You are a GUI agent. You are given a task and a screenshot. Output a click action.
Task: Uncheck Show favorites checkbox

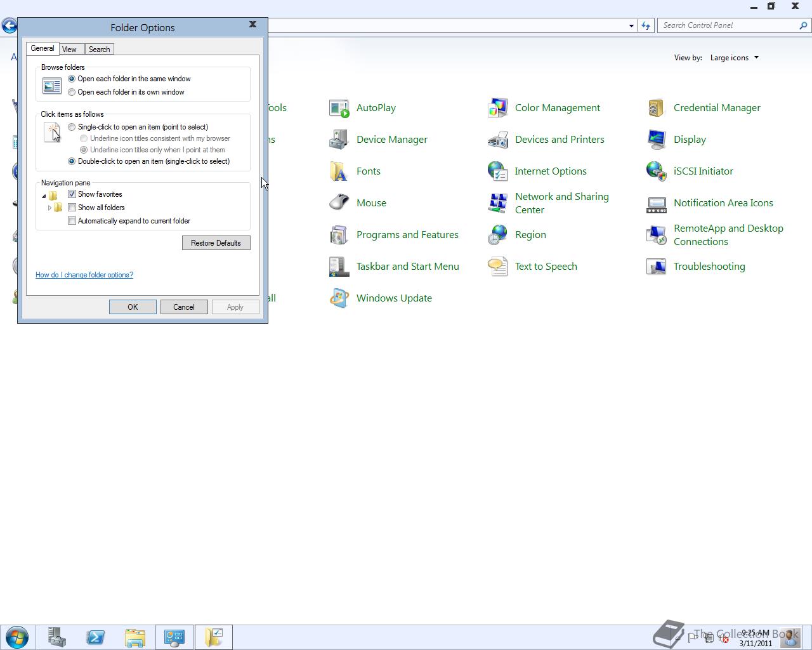[72, 194]
